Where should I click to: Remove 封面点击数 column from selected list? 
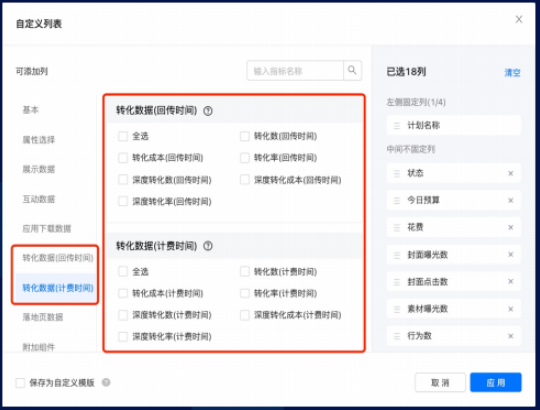pos(511,282)
